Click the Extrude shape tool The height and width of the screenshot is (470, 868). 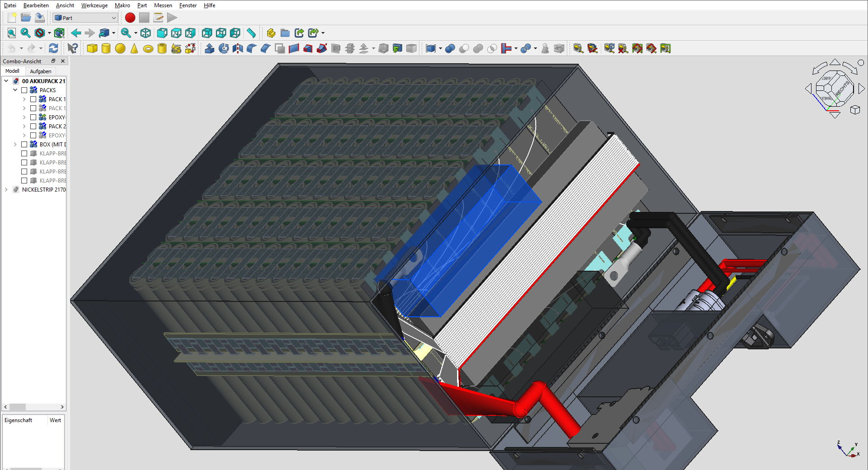click(209, 48)
